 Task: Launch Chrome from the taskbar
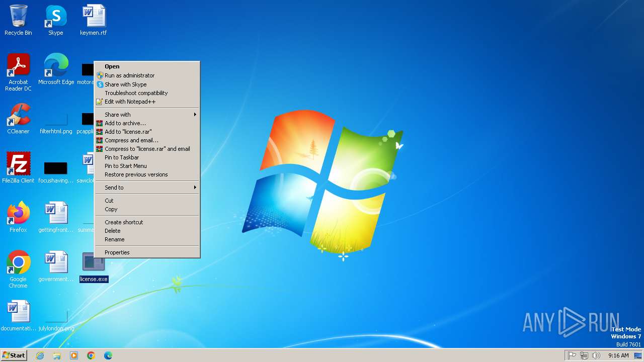pos(91,355)
